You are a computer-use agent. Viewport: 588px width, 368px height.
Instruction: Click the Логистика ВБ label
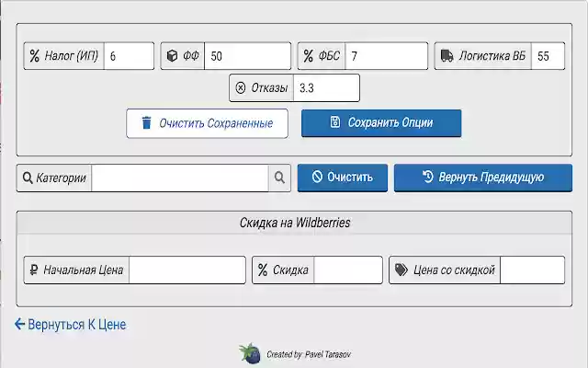pyautogui.click(x=492, y=56)
